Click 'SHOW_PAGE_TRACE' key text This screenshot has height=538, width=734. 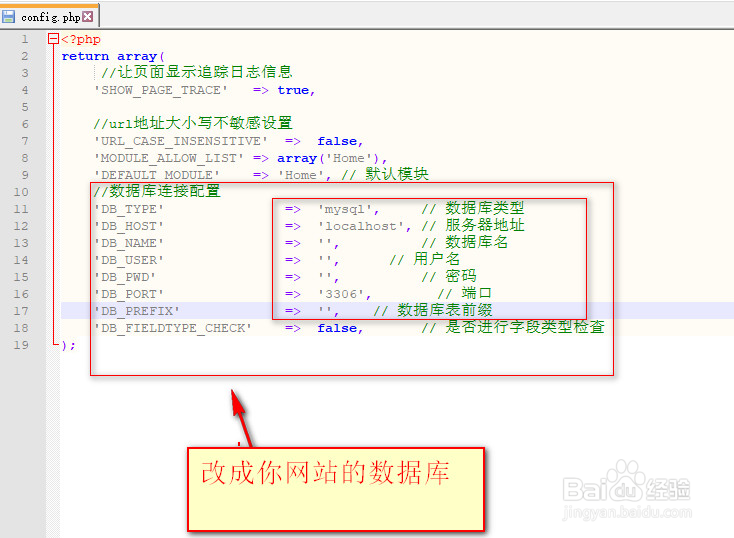pos(161,90)
